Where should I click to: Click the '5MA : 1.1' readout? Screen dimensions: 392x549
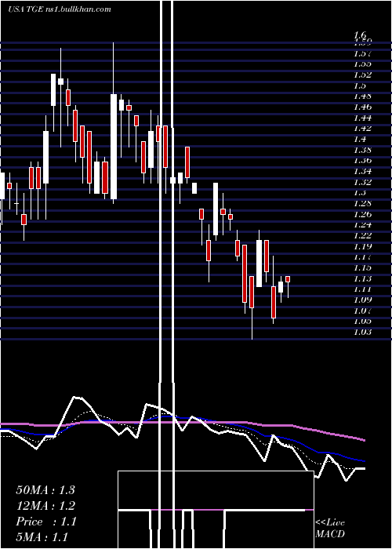coord(42,537)
